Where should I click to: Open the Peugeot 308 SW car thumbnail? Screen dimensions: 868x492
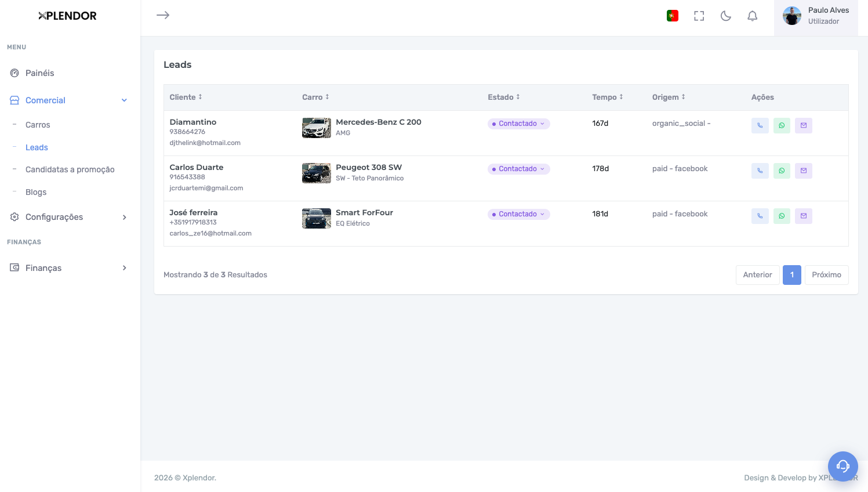[317, 173]
